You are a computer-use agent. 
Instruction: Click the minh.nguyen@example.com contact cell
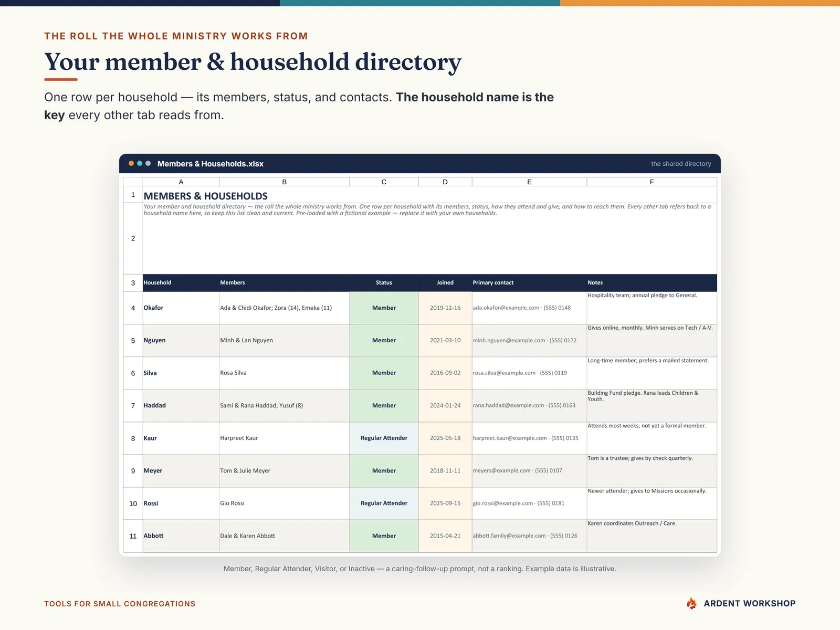pos(529,340)
